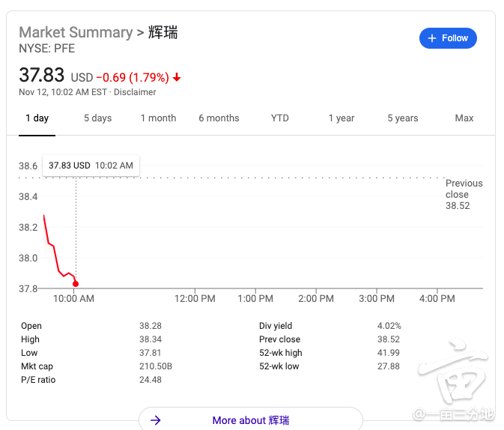Click the High value 38.34
This screenshot has height=430, width=504.
click(151, 339)
